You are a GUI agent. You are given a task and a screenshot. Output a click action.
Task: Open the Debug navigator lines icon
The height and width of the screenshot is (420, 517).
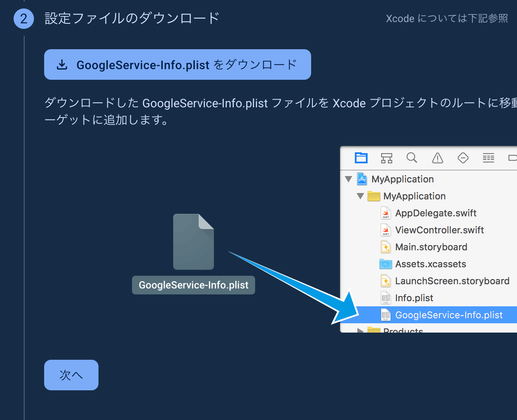tap(489, 158)
